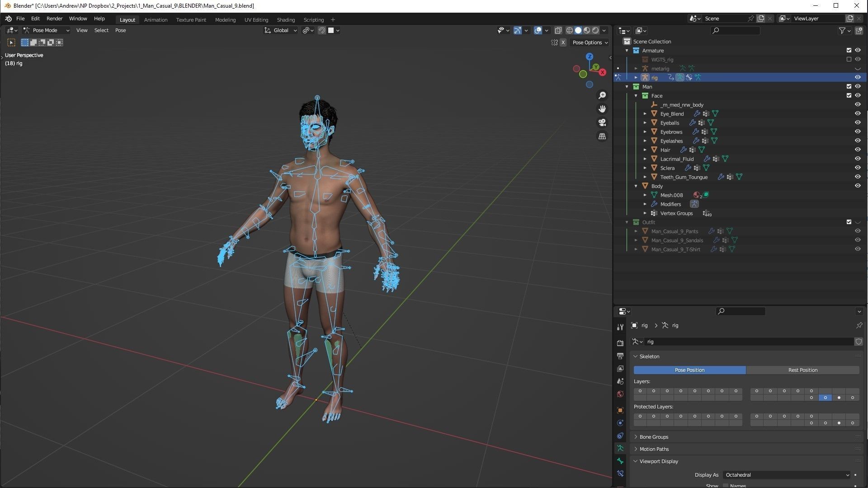Screen dimensions: 868x488
Task: Open Tool properties tab icon
Action: (620, 327)
